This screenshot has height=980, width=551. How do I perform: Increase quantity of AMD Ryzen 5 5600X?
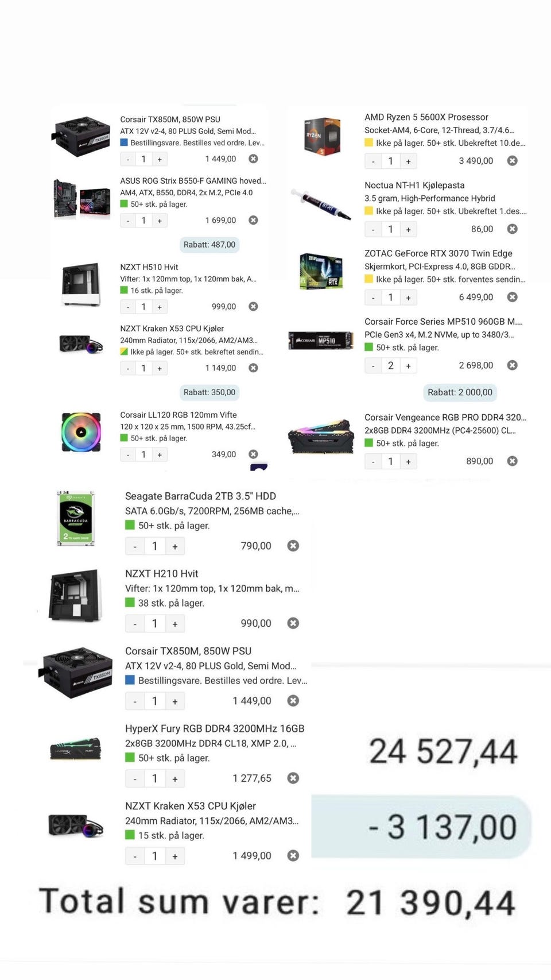(408, 161)
